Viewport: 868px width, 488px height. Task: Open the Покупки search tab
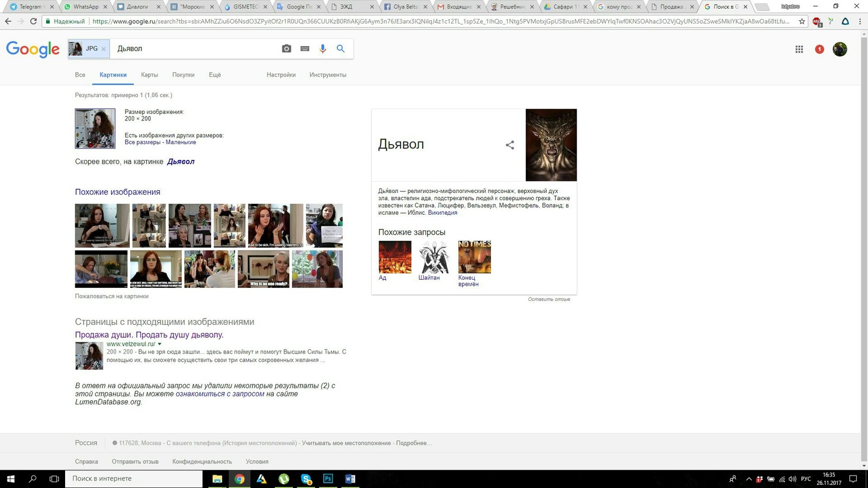[183, 75]
